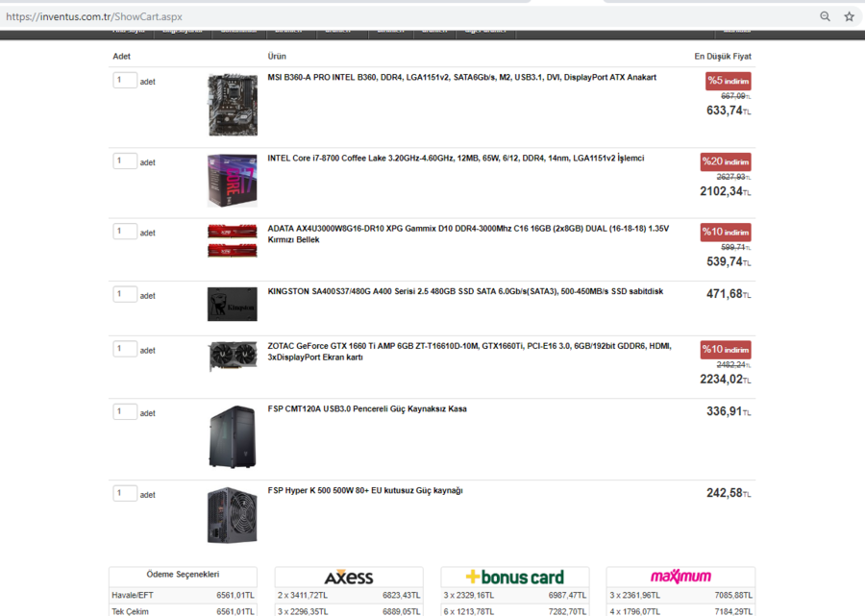Click the FSP Hyper K power supply image
Screen dimensions: 865x616
coord(233,515)
